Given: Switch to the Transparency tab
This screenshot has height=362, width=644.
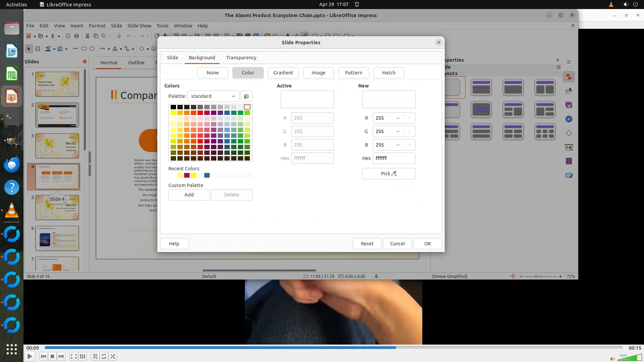Looking at the screenshot, I should pos(241,58).
